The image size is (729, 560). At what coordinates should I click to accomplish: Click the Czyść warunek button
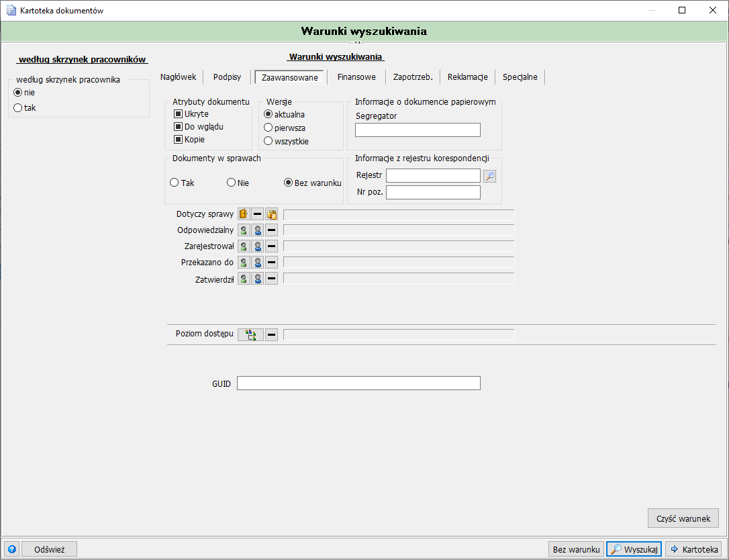[683, 518]
